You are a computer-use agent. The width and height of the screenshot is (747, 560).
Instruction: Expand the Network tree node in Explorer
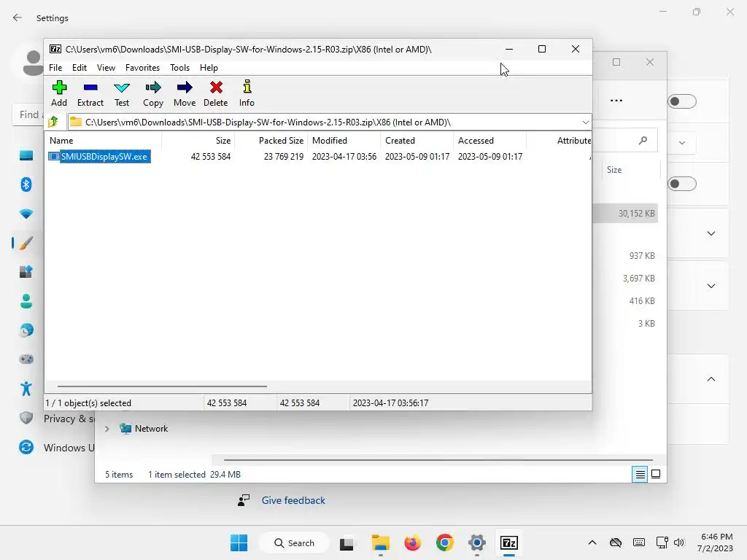[x=107, y=429]
